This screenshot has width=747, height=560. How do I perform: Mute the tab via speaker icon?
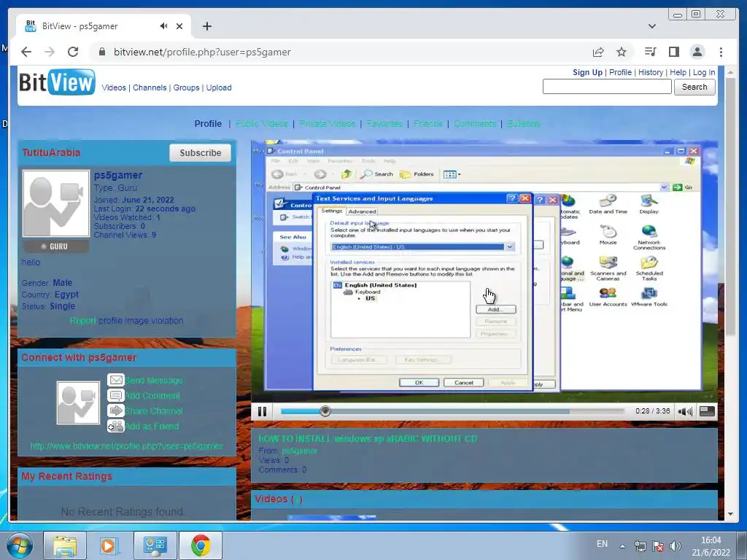click(163, 26)
